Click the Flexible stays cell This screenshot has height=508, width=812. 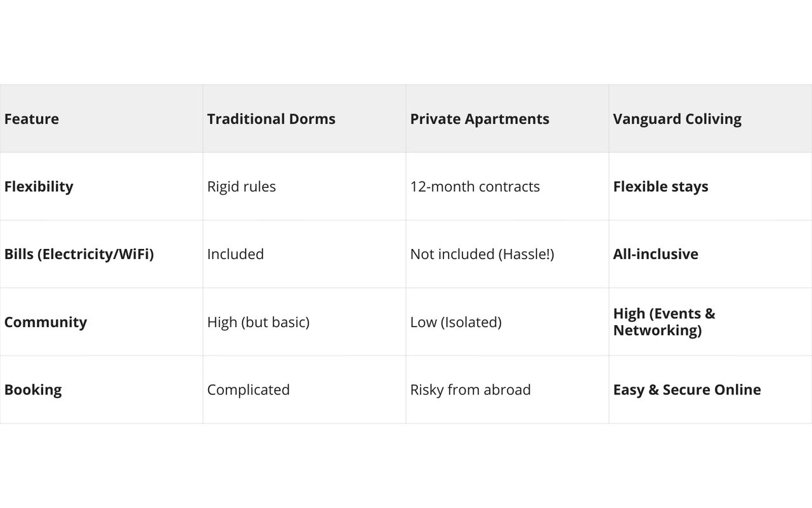click(660, 187)
